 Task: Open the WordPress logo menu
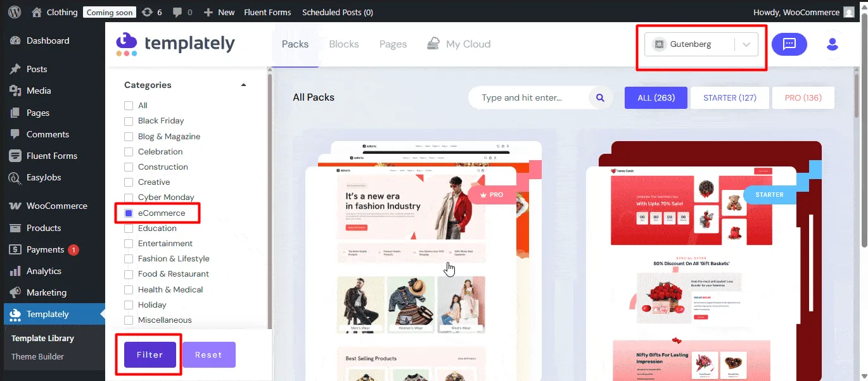15,11
